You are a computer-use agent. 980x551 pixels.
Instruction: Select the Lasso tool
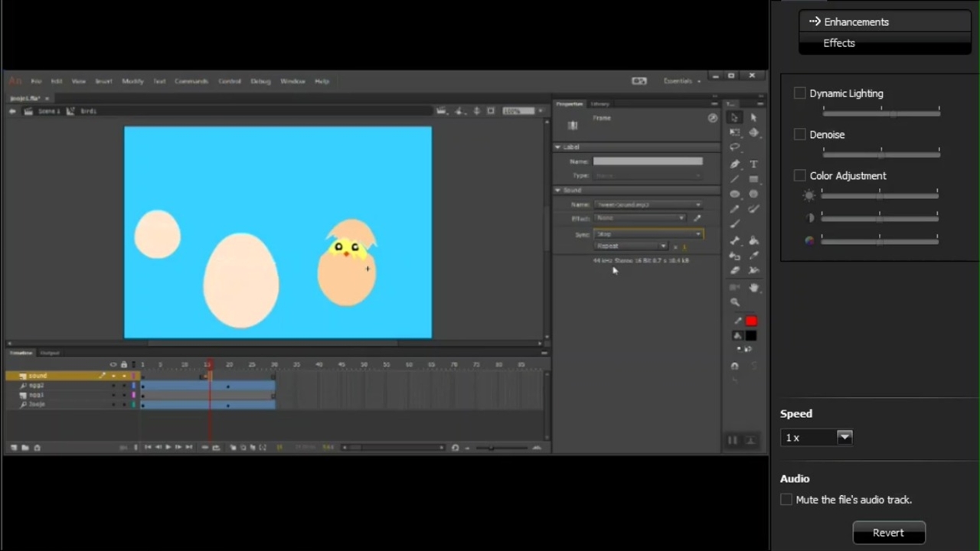point(735,148)
